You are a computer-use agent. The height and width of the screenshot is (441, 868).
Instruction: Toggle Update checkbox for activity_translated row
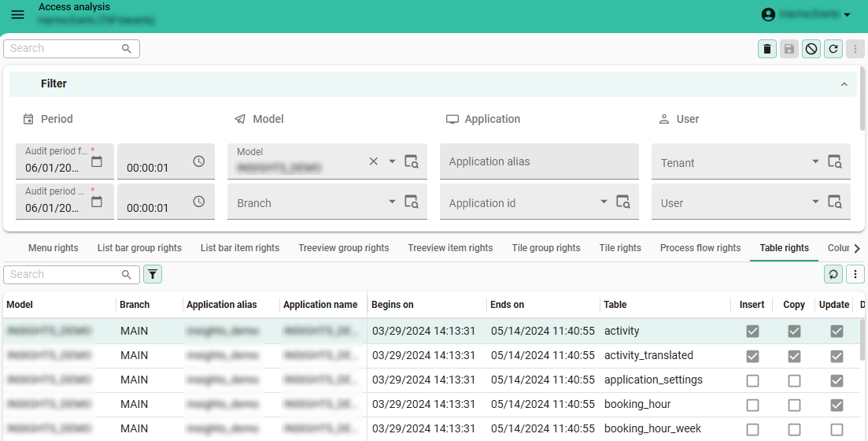tap(837, 356)
